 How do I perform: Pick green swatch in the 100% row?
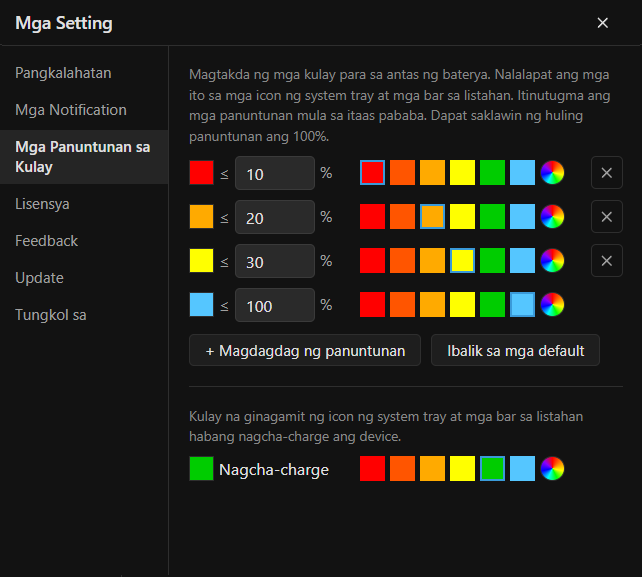(492, 304)
